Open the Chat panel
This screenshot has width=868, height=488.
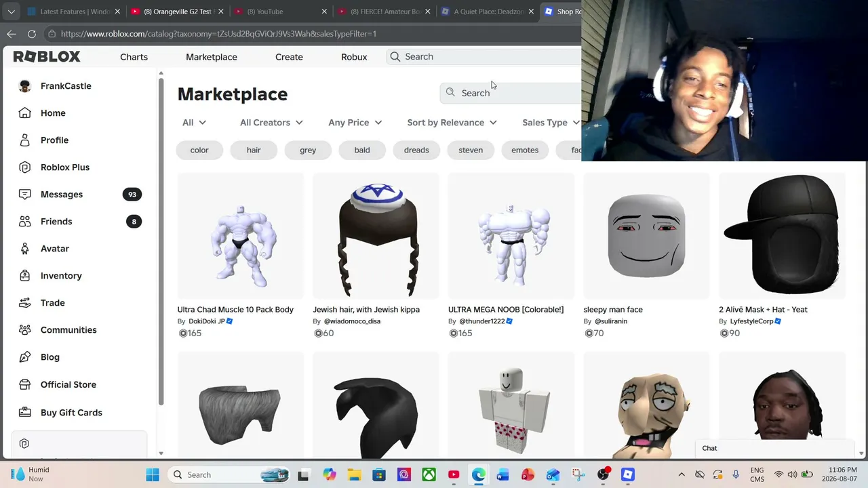pos(774,448)
